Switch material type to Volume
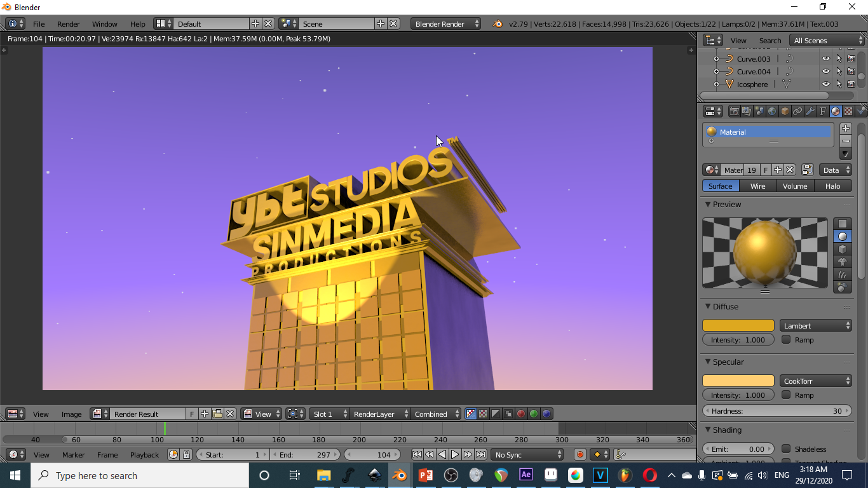868x488 pixels. (x=795, y=186)
